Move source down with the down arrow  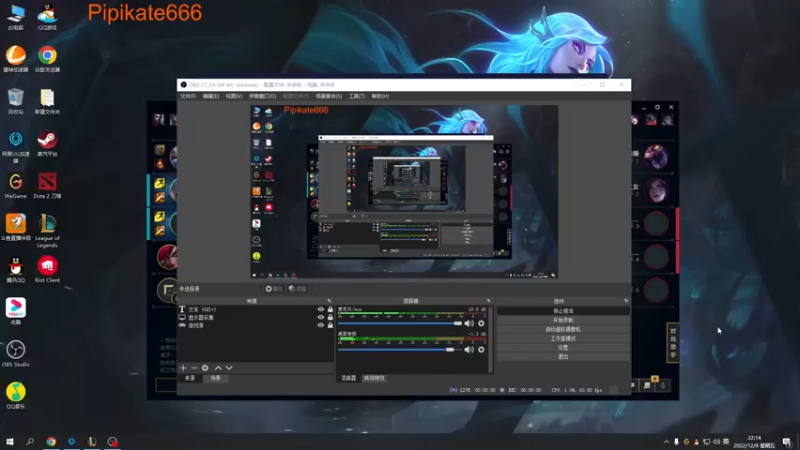pos(229,368)
